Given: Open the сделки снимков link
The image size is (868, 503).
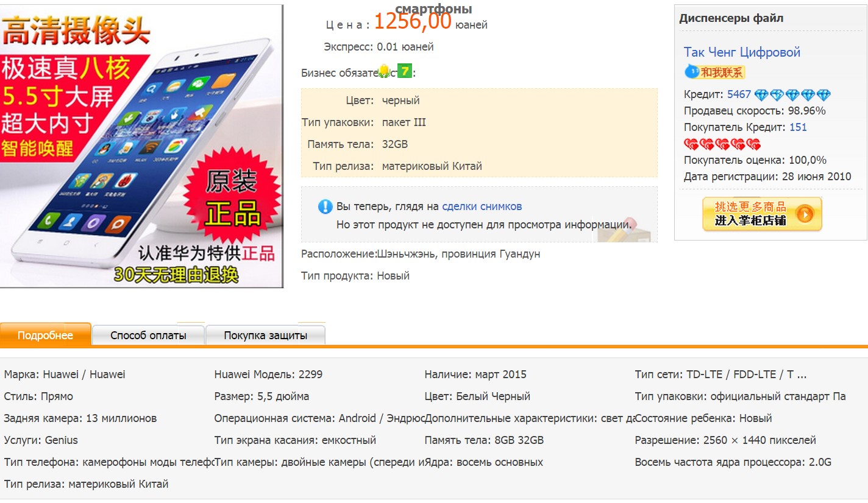Looking at the screenshot, I should (482, 206).
